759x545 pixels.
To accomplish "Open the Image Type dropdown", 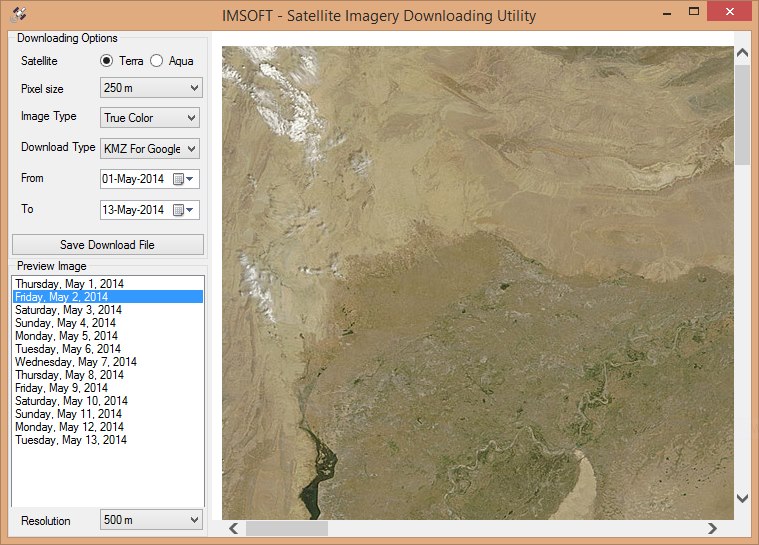I will (150, 118).
